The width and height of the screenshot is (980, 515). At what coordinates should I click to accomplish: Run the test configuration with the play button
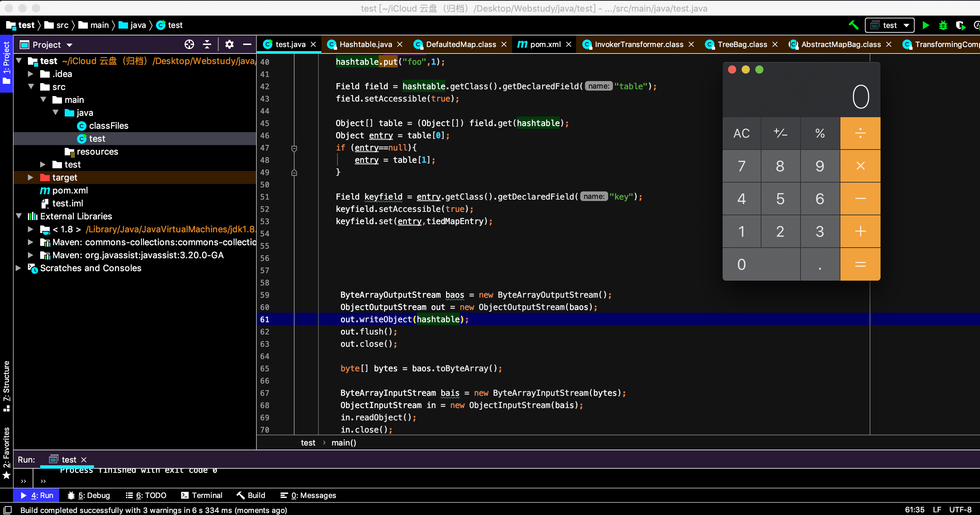(x=926, y=25)
